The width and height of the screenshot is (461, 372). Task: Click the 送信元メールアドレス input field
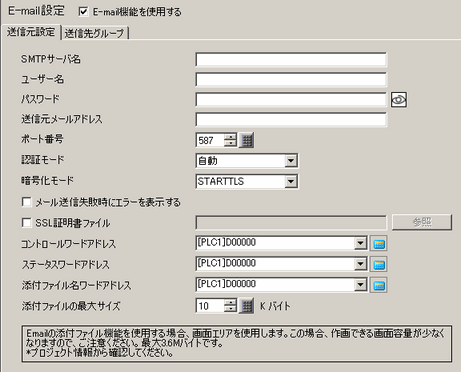[x=291, y=119]
